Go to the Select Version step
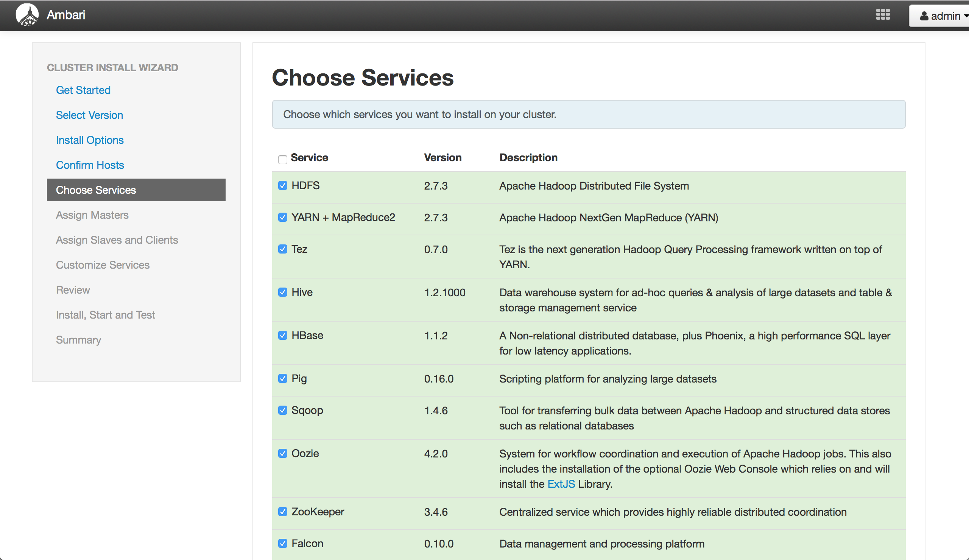 (90, 115)
